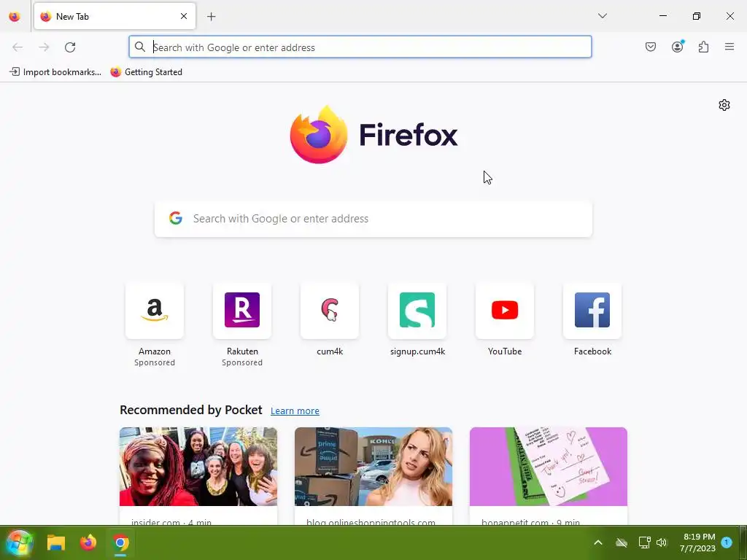This screenshot has height=560, width=747.
Task: Personalize new tab gear icon
Action: click(724, 105)
